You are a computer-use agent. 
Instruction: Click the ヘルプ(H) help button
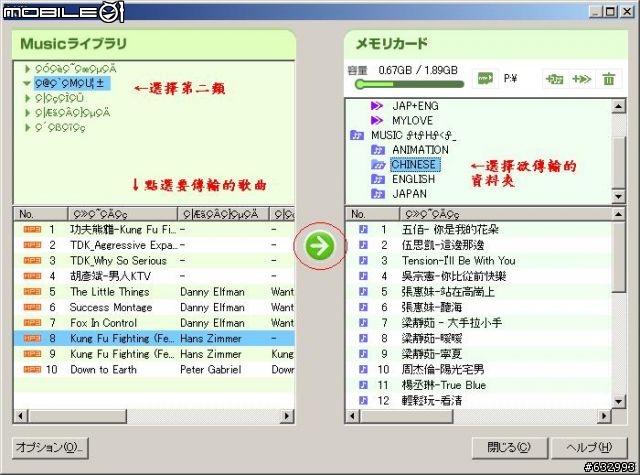(x=589, y=448)
